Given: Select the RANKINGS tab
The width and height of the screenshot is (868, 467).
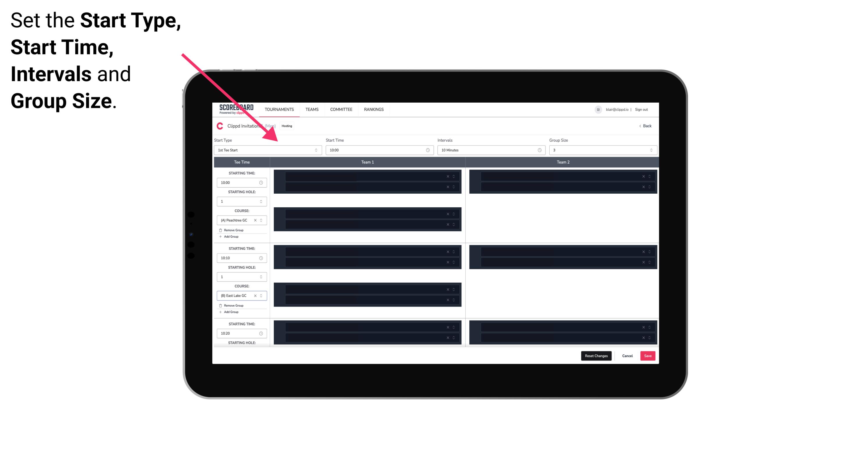Looking at the screenshot, I should (374, 109).
